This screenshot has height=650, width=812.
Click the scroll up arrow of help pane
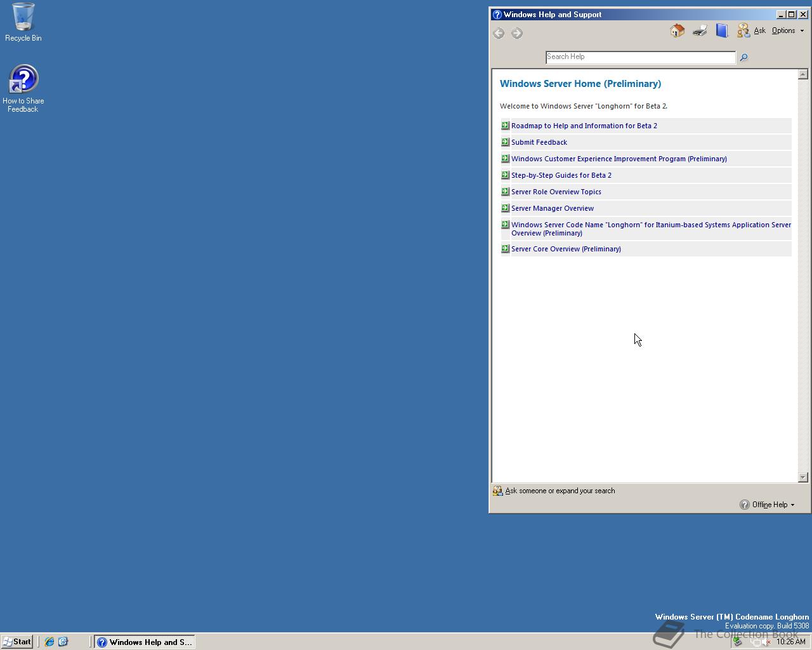click(x=802, y=74)
